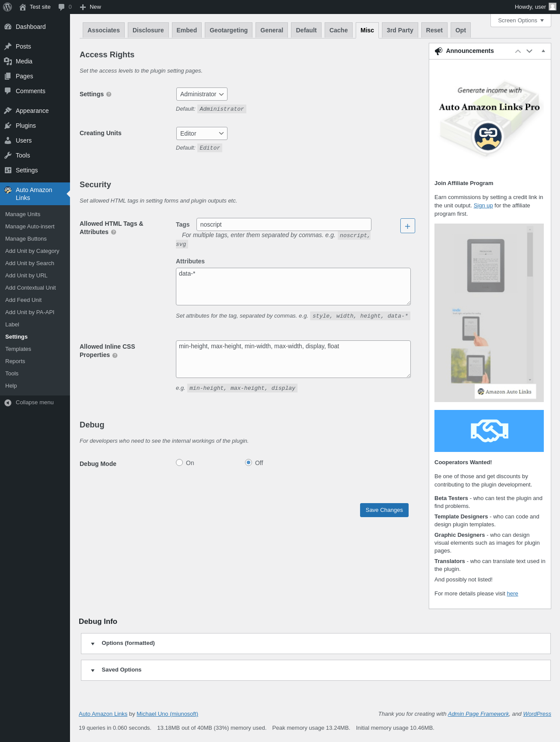Click the Announcements megaphone icon
This screenshot has height=742, width=560.
coord(438,51)
